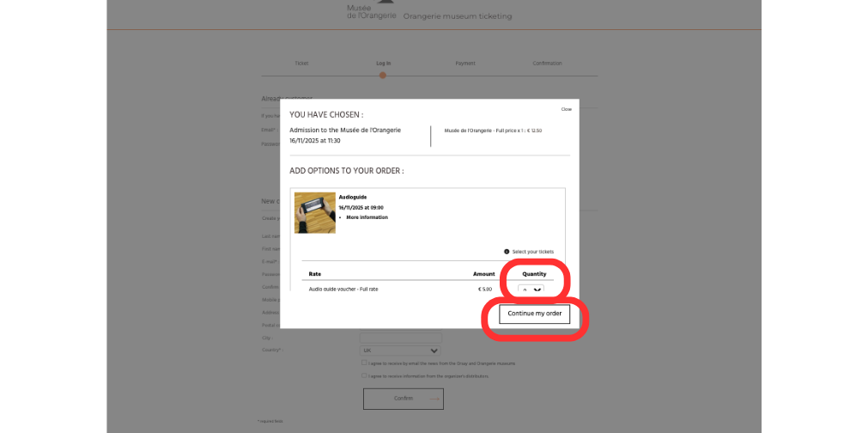Jump to the Payment step
The height and width of the screenshot is (433, 868).
coord(465,64)
